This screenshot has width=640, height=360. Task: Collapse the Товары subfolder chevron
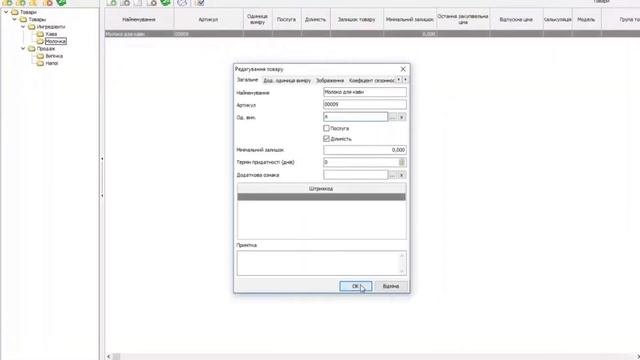[x=15, y=20]
